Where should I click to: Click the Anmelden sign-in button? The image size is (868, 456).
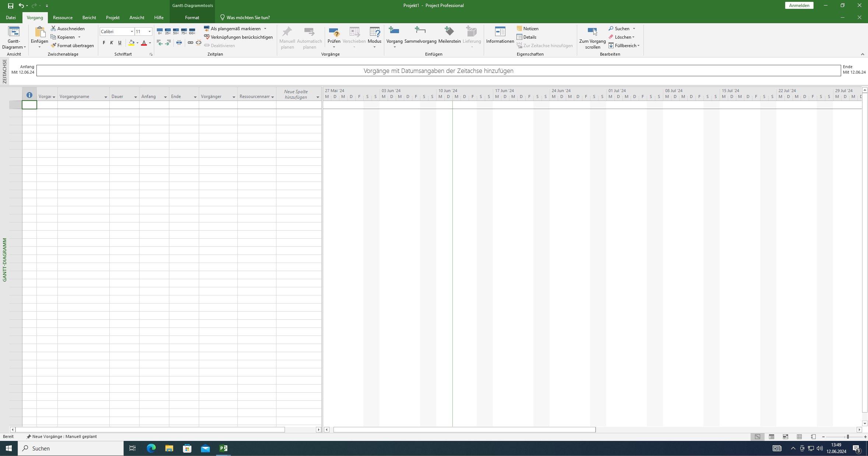click(x=799, y=6)
